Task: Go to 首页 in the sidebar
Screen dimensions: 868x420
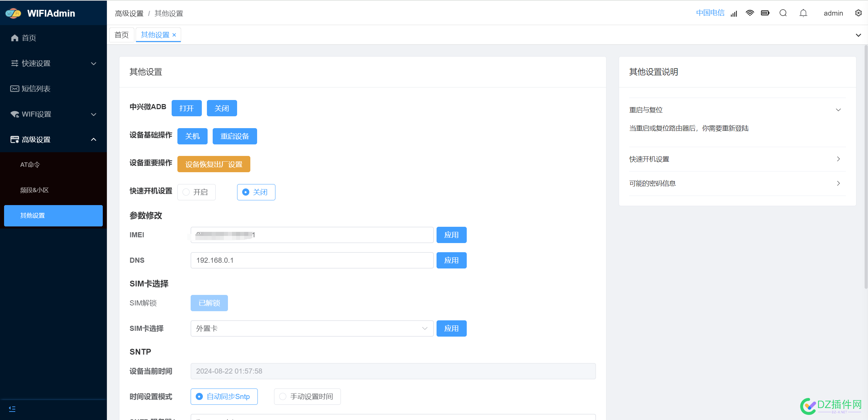Action: (53, 38)
